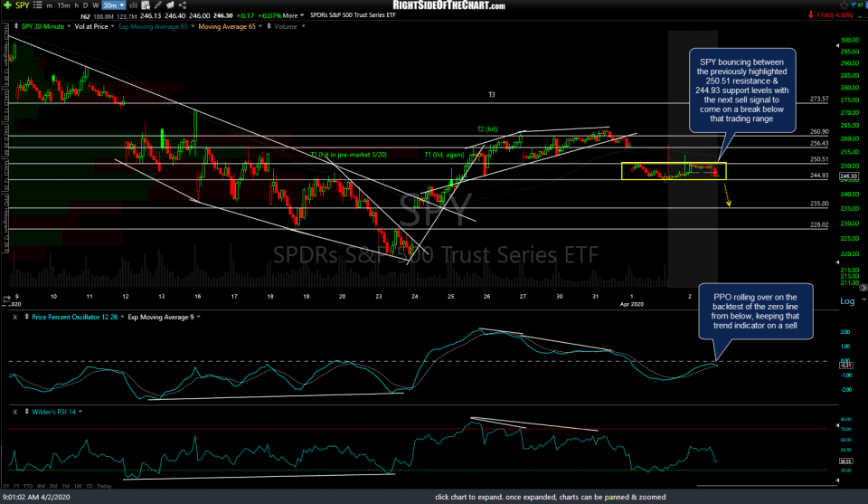Click the 273.57 price level label
This screenshot has height=504, width=868.
click(x=819, y=100)
